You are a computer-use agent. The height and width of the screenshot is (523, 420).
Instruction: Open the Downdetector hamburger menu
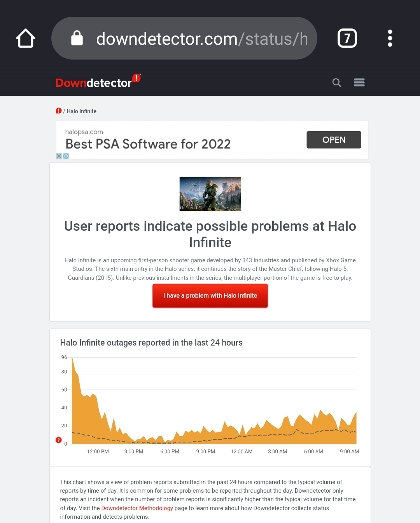coord(359,82)
